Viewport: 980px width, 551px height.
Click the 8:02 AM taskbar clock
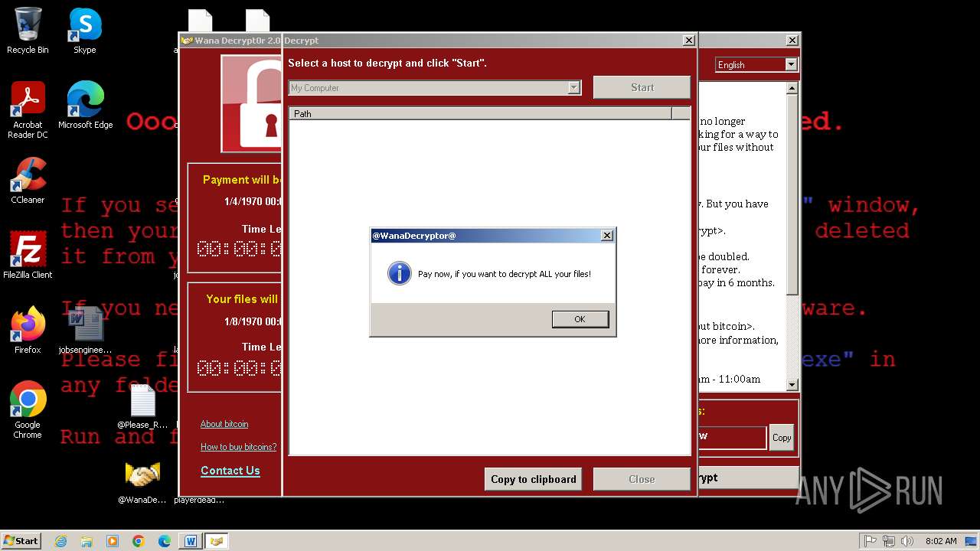point(941,541)
